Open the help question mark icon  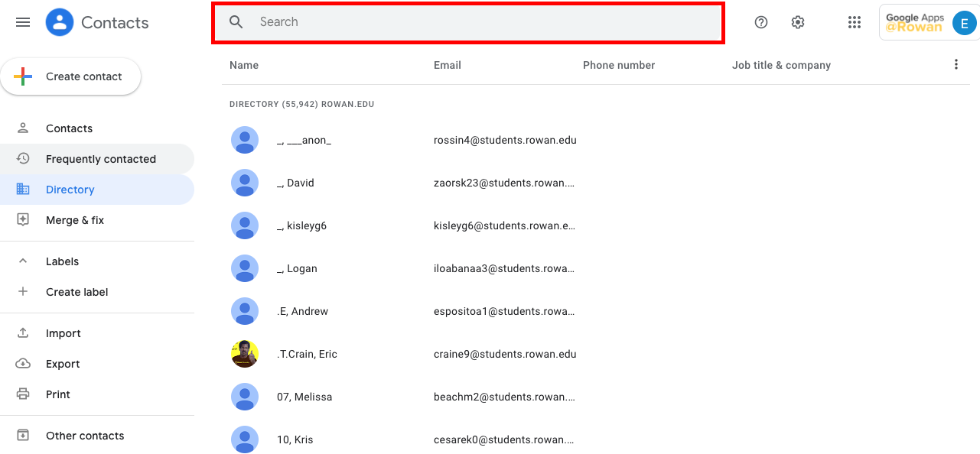(761, 22)
